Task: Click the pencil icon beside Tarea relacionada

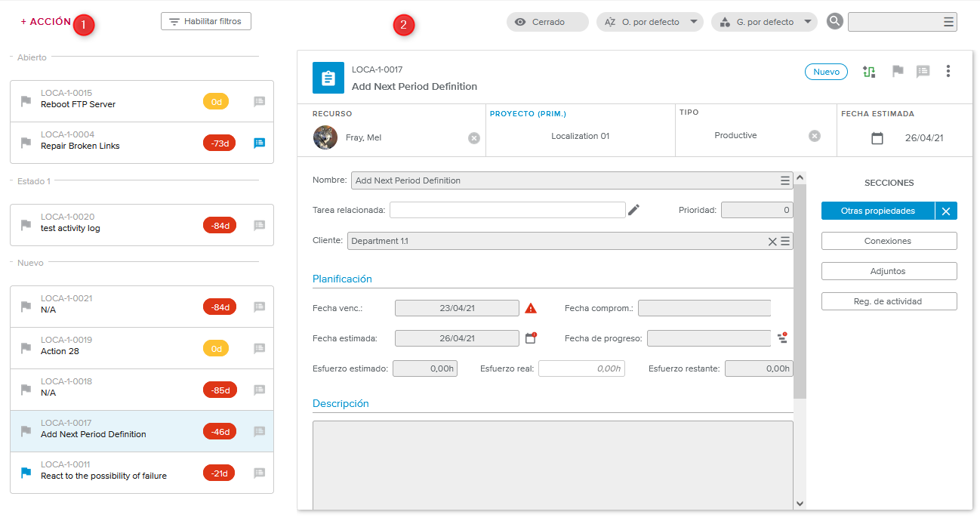Action: coord(633,210)
